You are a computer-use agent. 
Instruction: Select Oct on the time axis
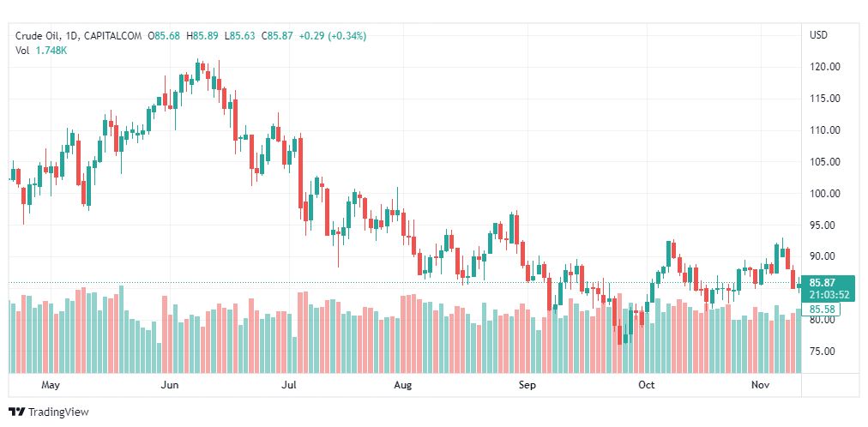click(x=647, y=385)
